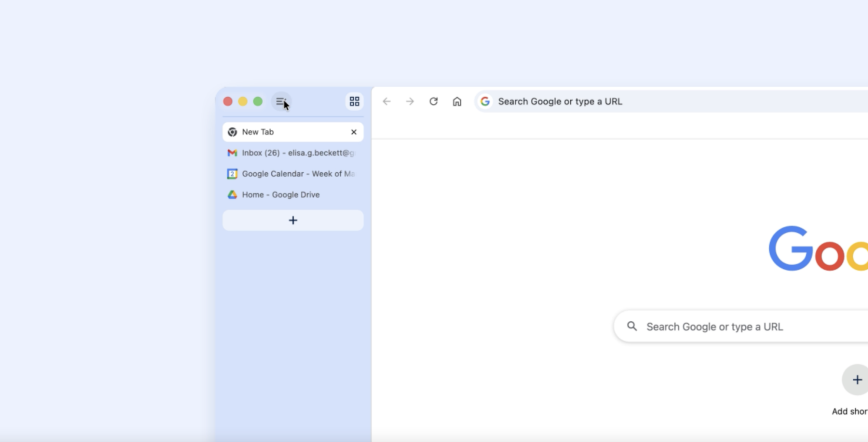
Task: Click the Google Calendar tab icon
Action: (232, 174)
